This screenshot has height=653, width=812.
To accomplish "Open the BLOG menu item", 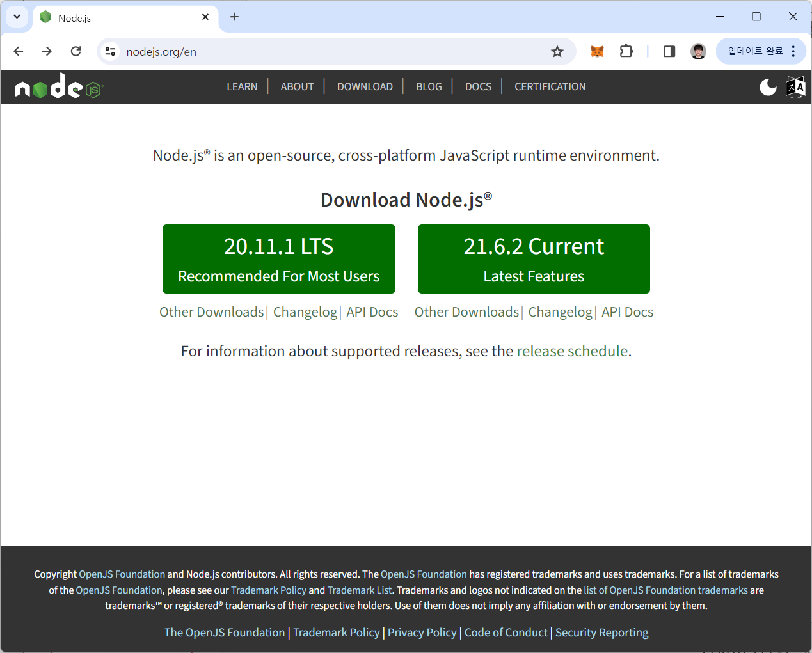I will pyautogui.click(x=429, y=86).
